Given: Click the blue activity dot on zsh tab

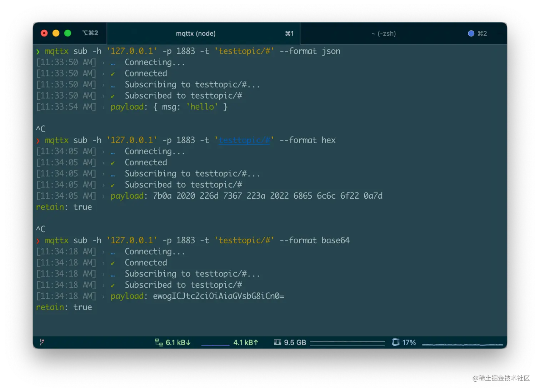Looking at the screenshot, I should tap(471, 33).
